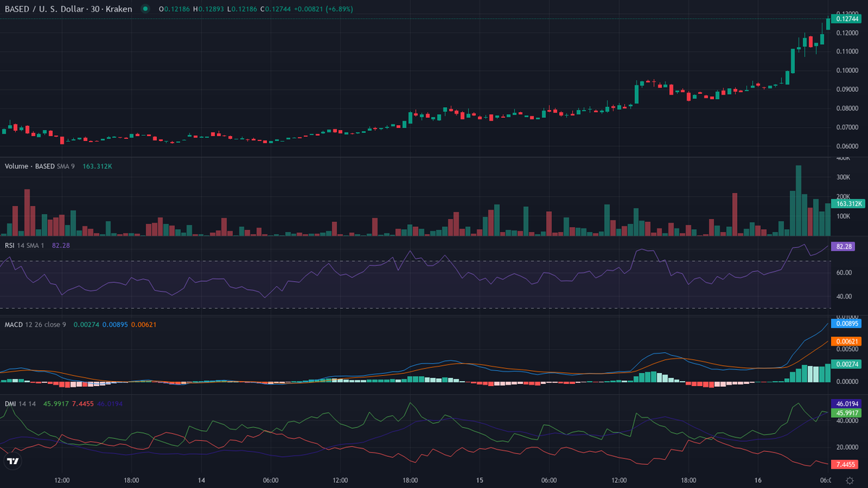Click the open value O0.12186

coord(176,9)
